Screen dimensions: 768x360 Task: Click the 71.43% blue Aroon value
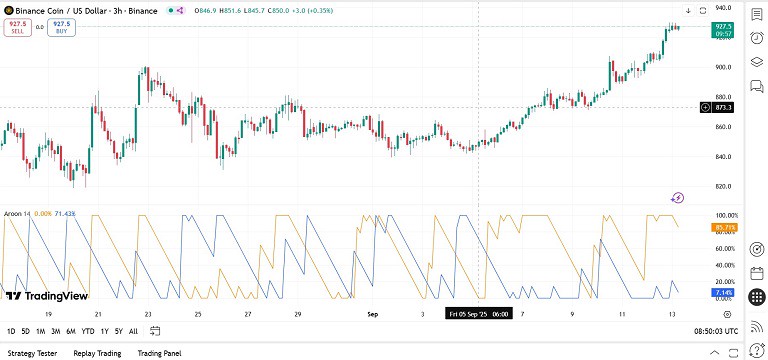click(65, 214)
